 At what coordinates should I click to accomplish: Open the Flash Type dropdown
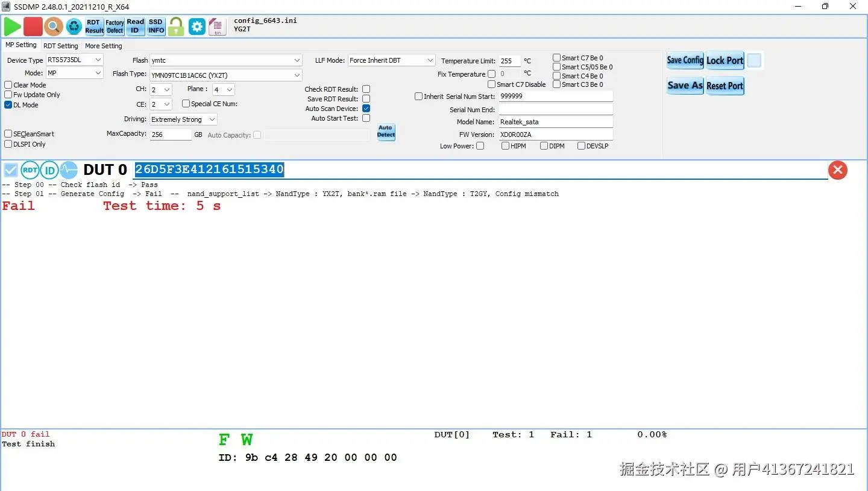point(226,75)
